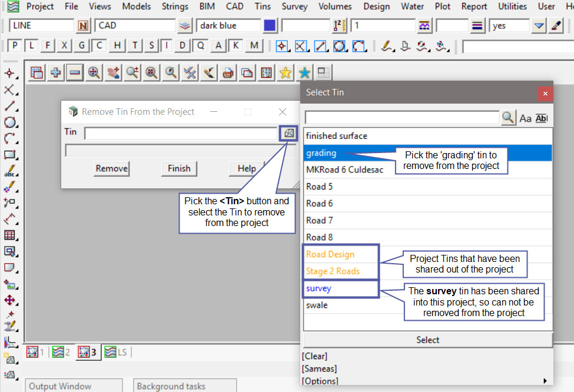Toggle the P snap button
Image resolution: width=574 pixels, height=392 pixels.
[15, 46]
